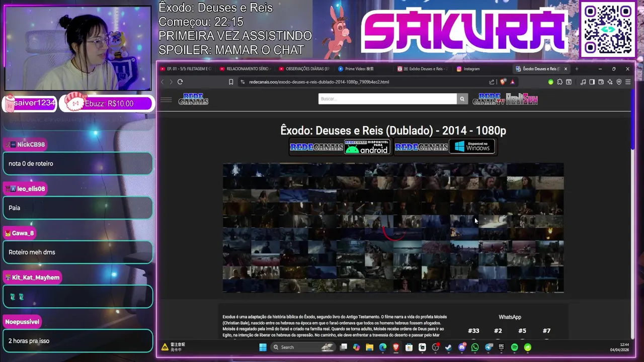Open Discord from the taskbar

point(462,347)
